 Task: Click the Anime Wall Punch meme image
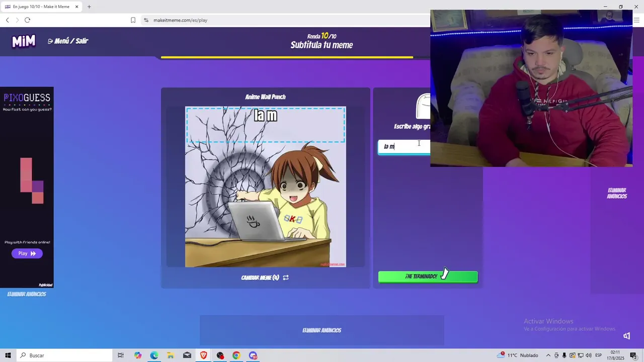point(266,187)
